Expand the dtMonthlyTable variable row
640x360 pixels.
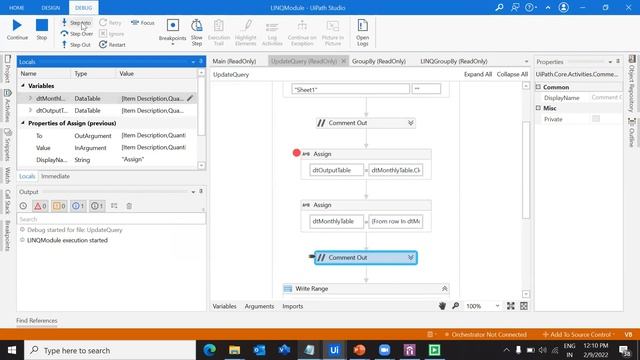point(30,98)
